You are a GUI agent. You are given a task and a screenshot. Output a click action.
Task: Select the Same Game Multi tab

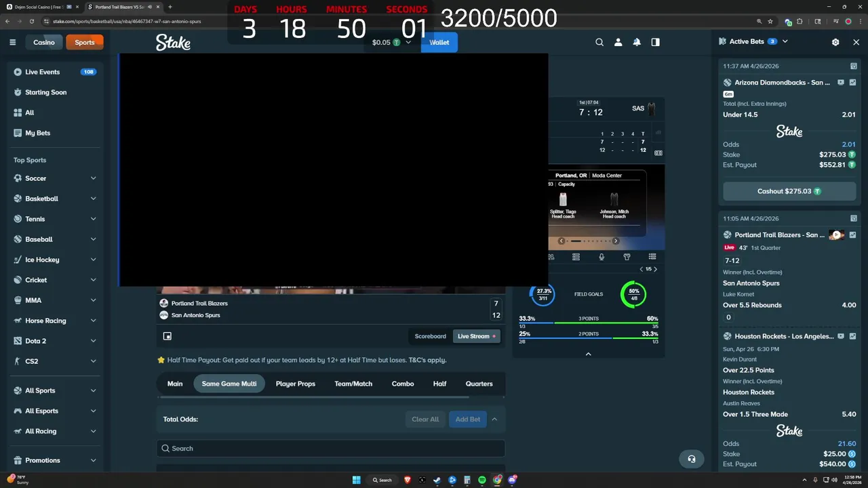coord(229,384)
